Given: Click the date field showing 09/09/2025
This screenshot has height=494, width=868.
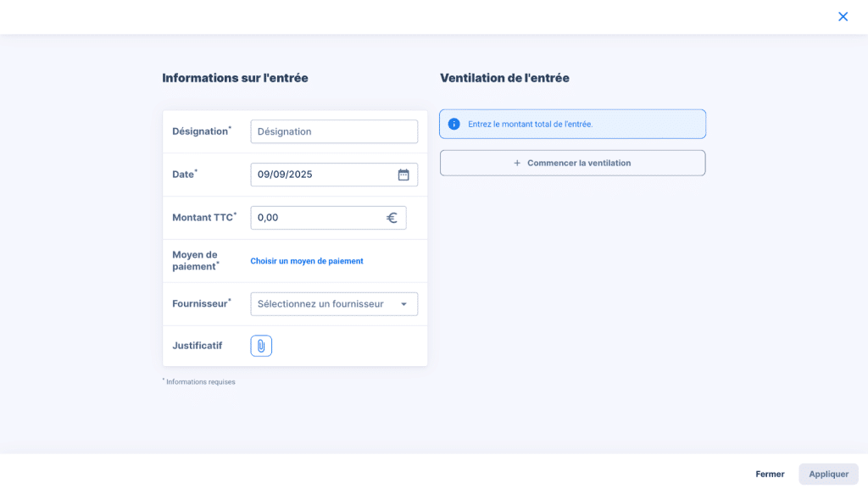Looking at the screenshot, I should [x=322, y=175].
